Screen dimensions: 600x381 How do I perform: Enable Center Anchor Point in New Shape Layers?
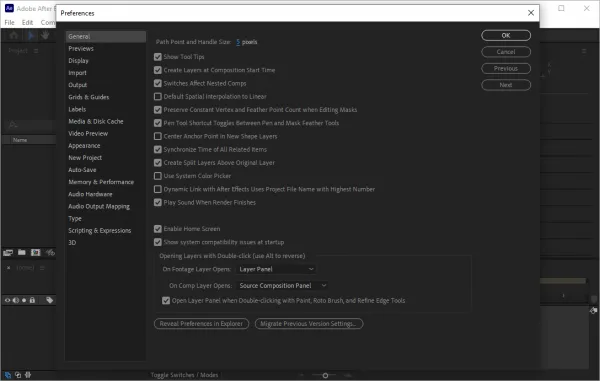pyautogui.click(x=158, y=136)
